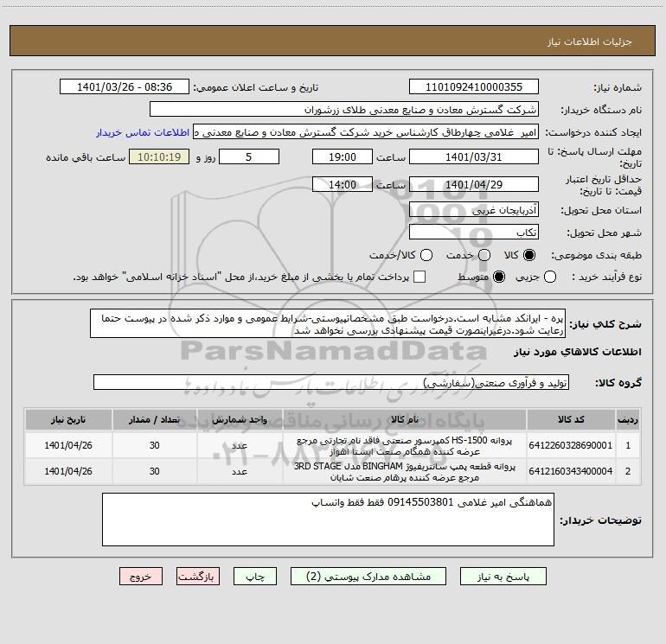Click the توضیحات خریدار text area

(x=328, y=520)
